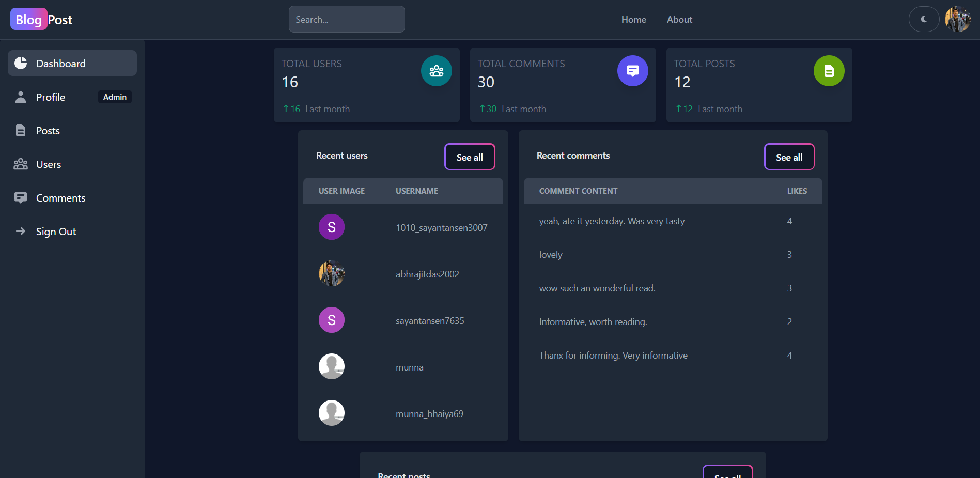Screen dimensions: 980x478
Task: See all recent users
Action: [x=470, y=157]
